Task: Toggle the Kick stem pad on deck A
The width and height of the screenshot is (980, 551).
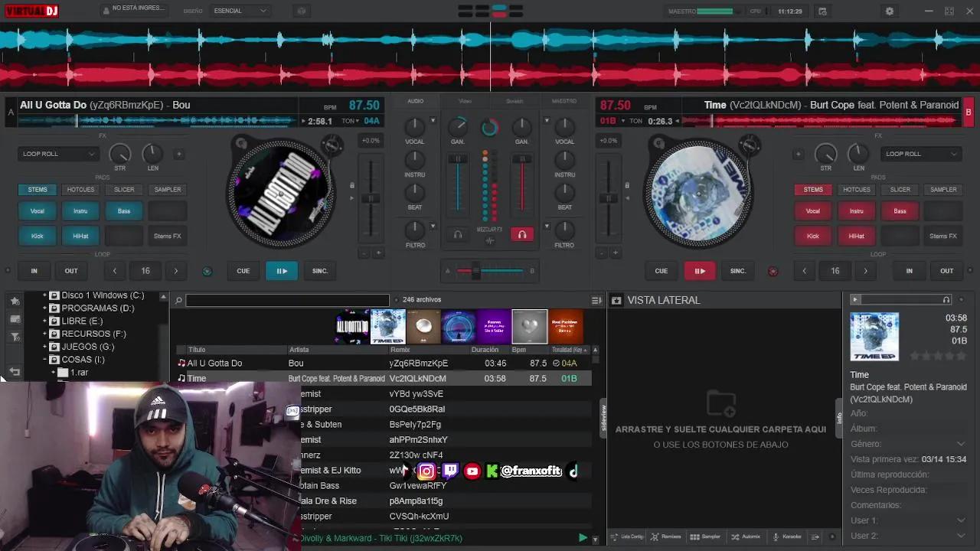Action: pyautogui.click(x=38, y=236)
